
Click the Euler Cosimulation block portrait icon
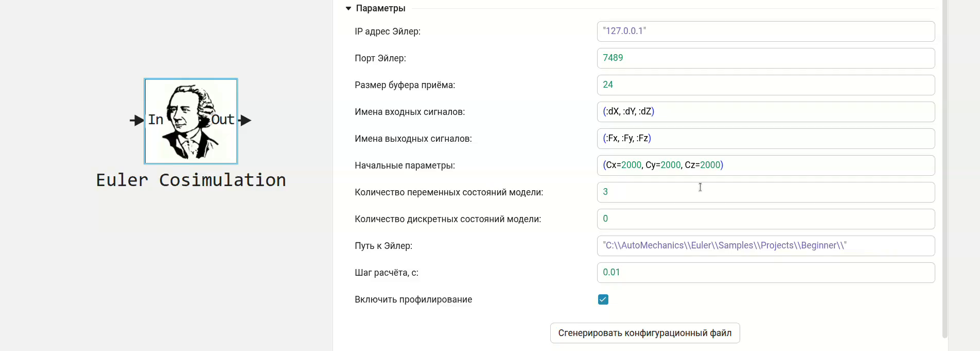click(190, 121)
